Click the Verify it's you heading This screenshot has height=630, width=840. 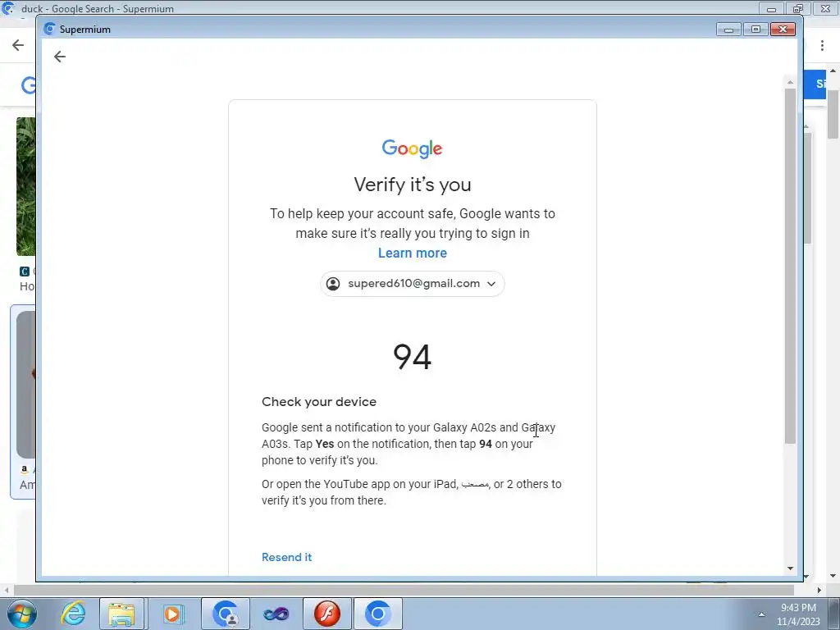(412, 185)
